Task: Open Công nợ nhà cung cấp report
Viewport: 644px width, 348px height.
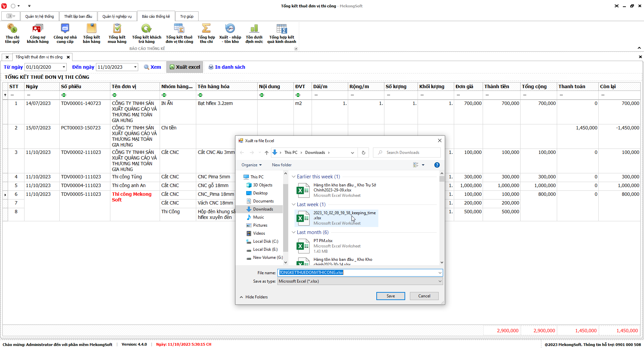Action: click(65, 33)
